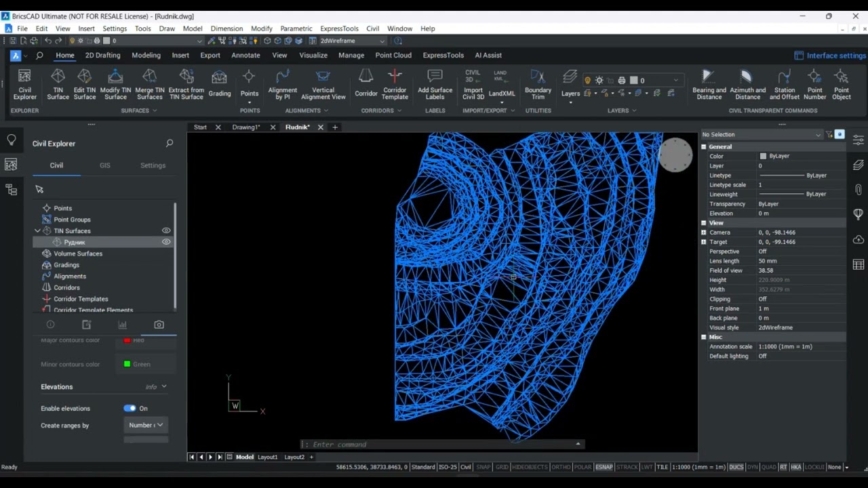Image resolution: width=868 pixels, height=488 pixels.
Task: Open Settings tab in Civil Explorer
Action: click(x=153, y=165)
